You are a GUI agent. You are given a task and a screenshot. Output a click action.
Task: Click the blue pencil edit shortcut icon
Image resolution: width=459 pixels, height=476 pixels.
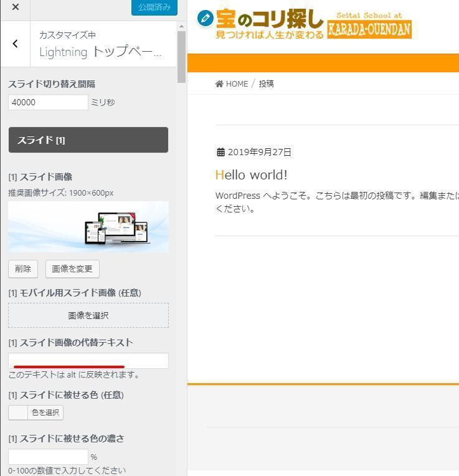(x=206, y=18)
